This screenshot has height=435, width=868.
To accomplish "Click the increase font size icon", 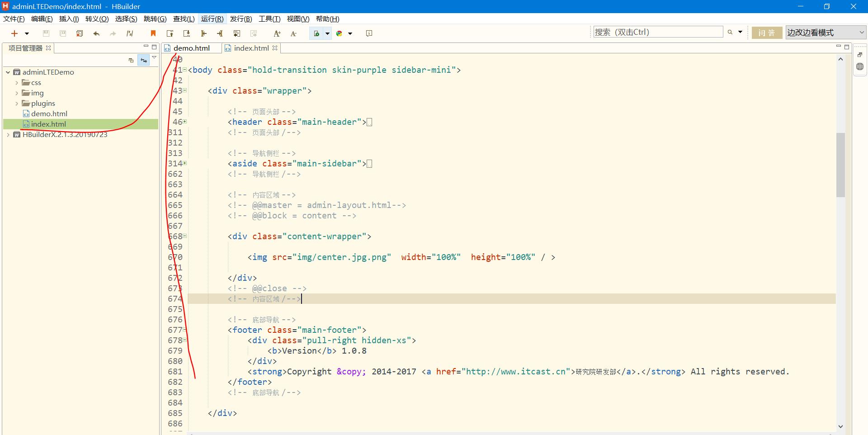I will pyautogui.click(x=277, y=33).
